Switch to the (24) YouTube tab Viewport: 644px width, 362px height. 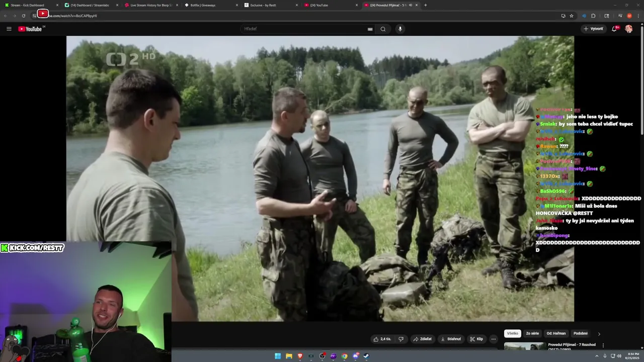click(331, 5)
